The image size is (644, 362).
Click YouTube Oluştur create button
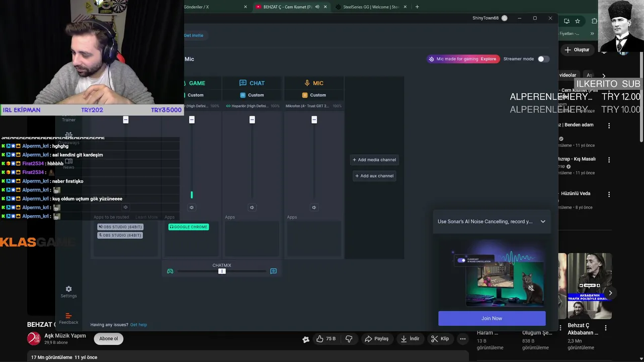(x=577, y=50)
